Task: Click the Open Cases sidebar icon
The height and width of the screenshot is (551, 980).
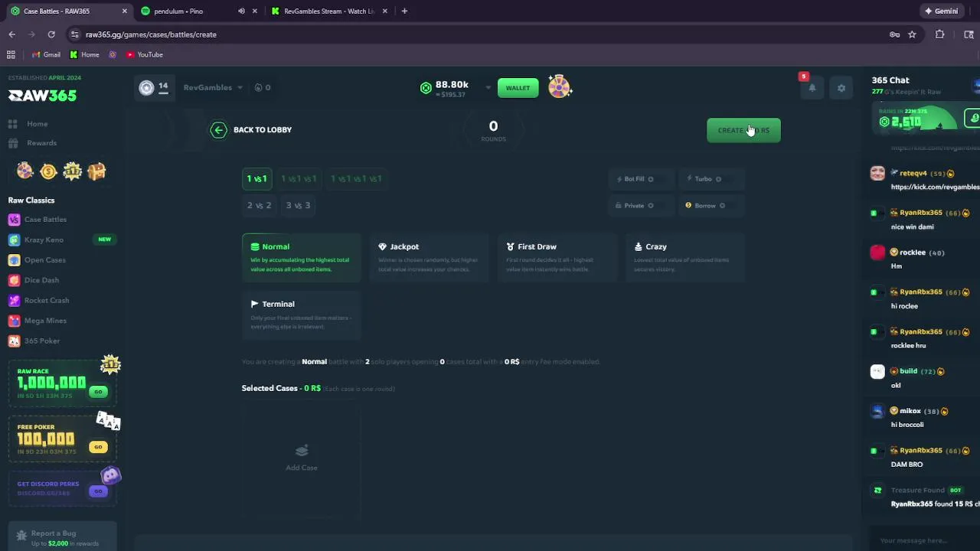Action: pos(14,260)
